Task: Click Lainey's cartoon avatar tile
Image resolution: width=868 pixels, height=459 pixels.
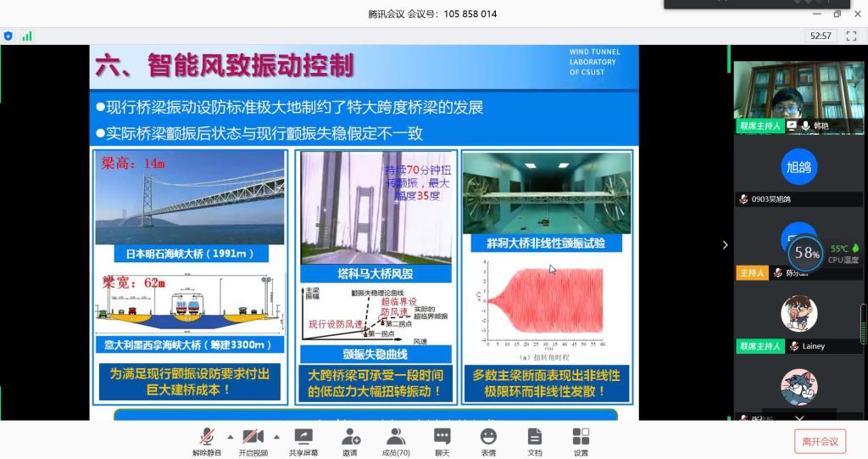Action: pyautogui.click(x=798, y=315)
